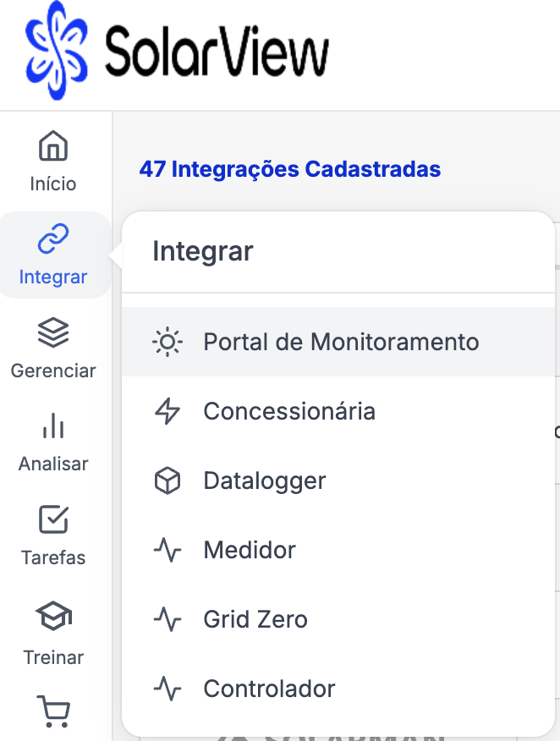Click the SolarView brand name text
560x741 pixels.
216,53
